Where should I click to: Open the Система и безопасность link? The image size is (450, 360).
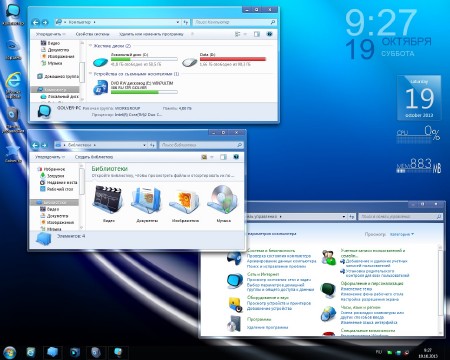click(x=271, y=250)
